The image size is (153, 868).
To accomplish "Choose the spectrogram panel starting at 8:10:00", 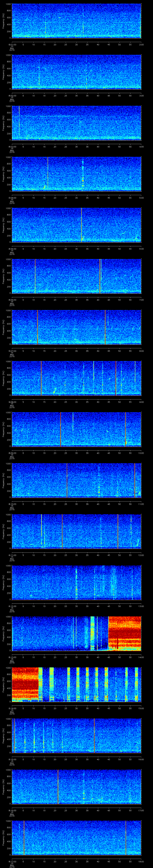I will pos(76,480).
